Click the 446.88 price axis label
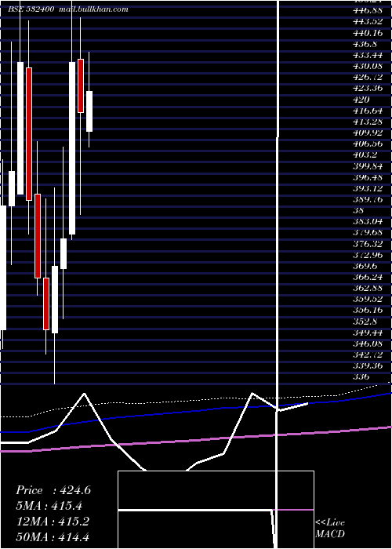The image size is (392, 549). pyautogui.click(x=368, y=9)
